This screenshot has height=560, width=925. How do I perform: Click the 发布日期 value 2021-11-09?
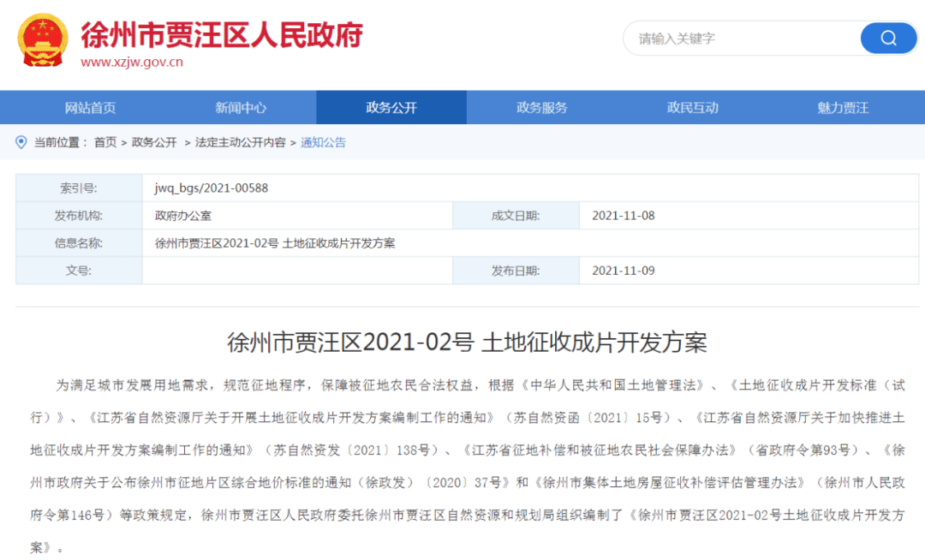point(624,271)
